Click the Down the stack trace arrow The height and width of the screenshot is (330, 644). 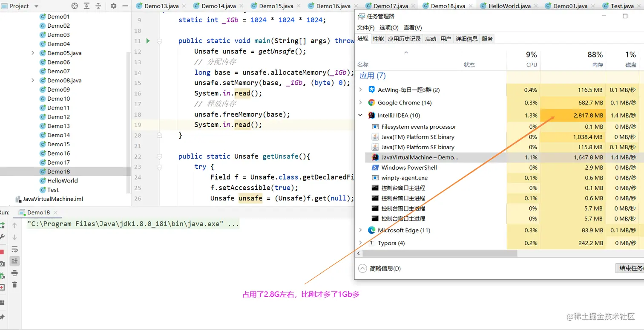(x=14, y=237)
